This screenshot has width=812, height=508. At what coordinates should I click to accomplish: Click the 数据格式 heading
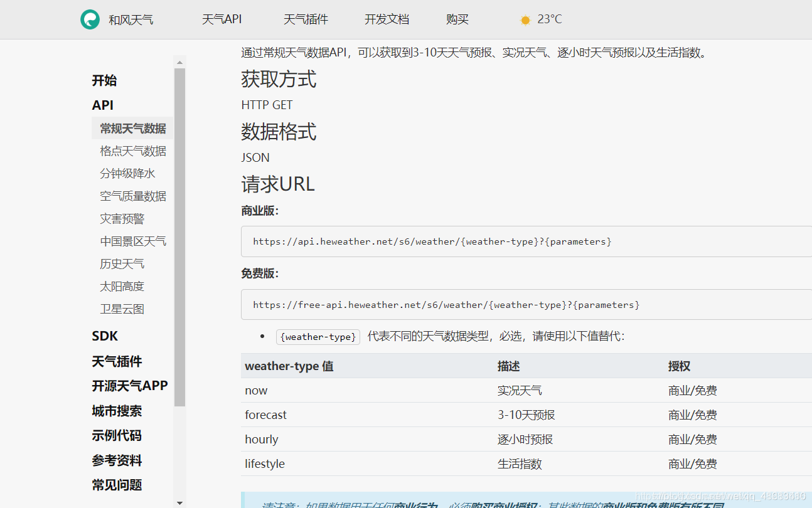point(279,131)
